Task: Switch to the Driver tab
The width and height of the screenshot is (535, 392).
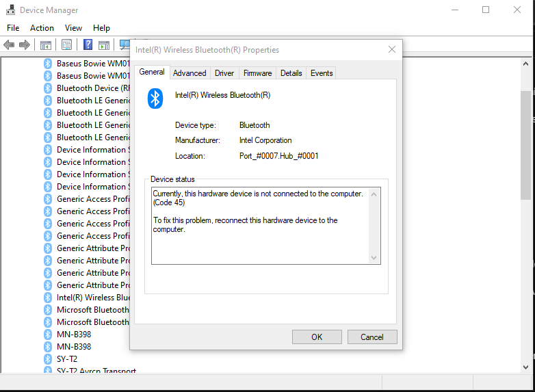Action: [224, 73]
